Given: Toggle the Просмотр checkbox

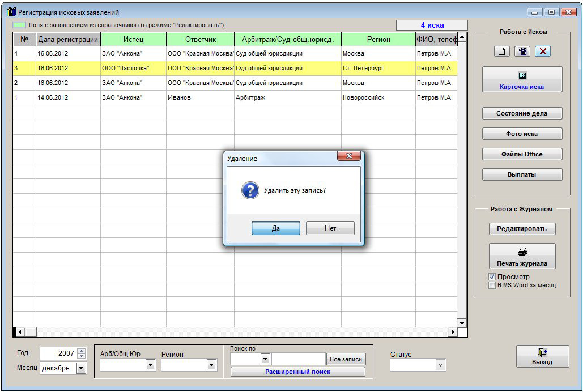Looking at the screenshot, I should click(x=492, y=277).
